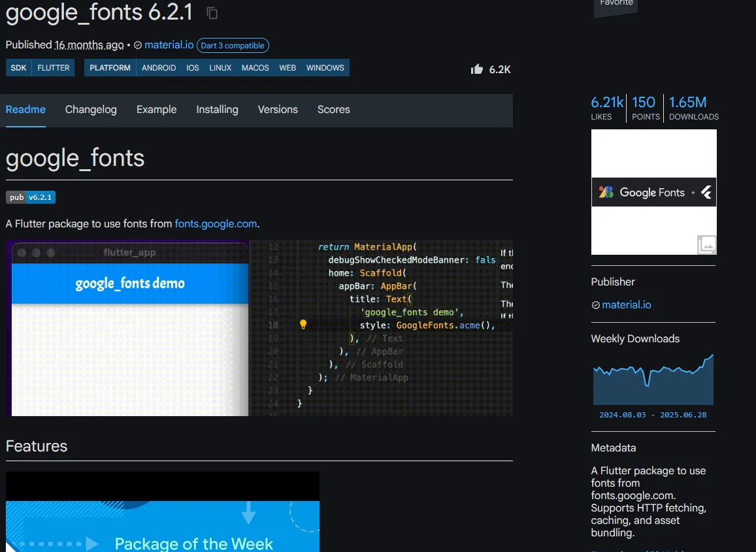
Task: Click the date range "2024.08.03 - 2025.06.28"
Action: 653,415
